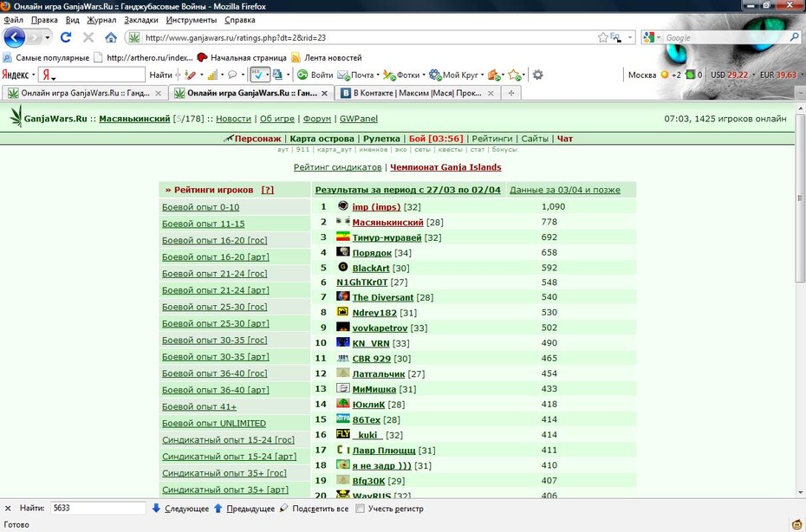Click the Yandex bar yellow star bookmarks icon
Viewport: 806px width, 532px height.
[x=514, y=75]
